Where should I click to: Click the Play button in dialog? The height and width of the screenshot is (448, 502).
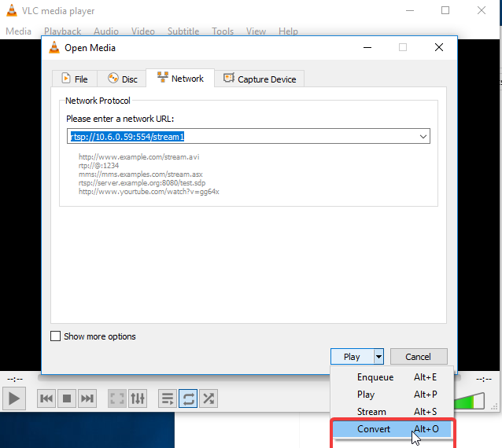[353, 356]
